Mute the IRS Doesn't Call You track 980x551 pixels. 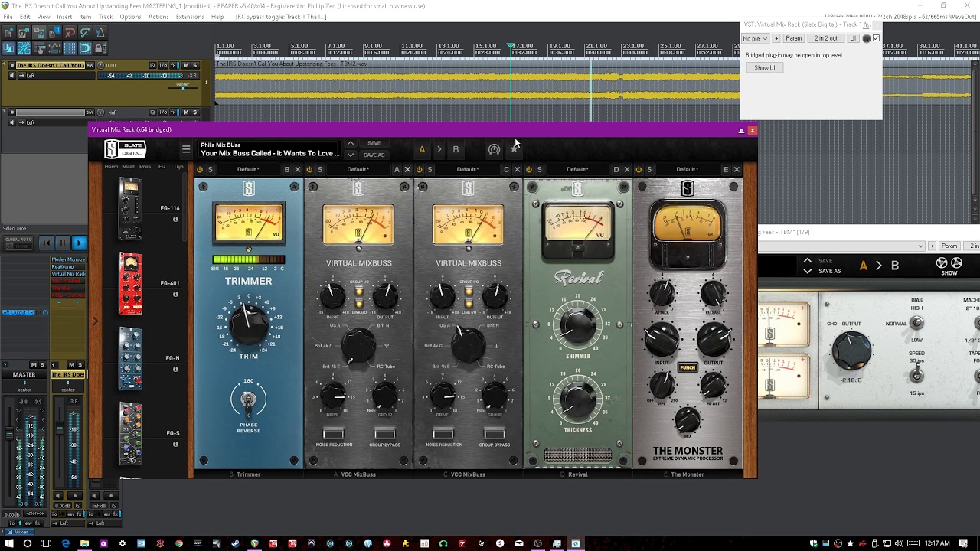coord(186,66)
